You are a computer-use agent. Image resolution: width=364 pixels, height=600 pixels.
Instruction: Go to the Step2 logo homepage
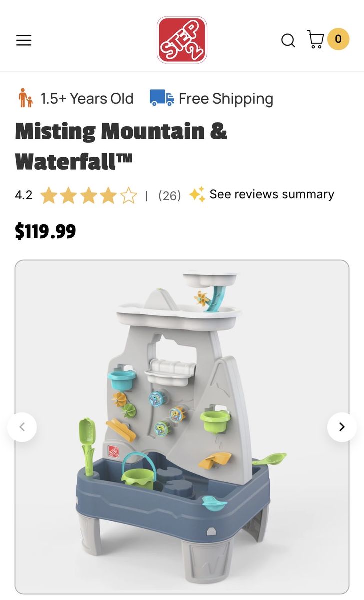[182, 40]
